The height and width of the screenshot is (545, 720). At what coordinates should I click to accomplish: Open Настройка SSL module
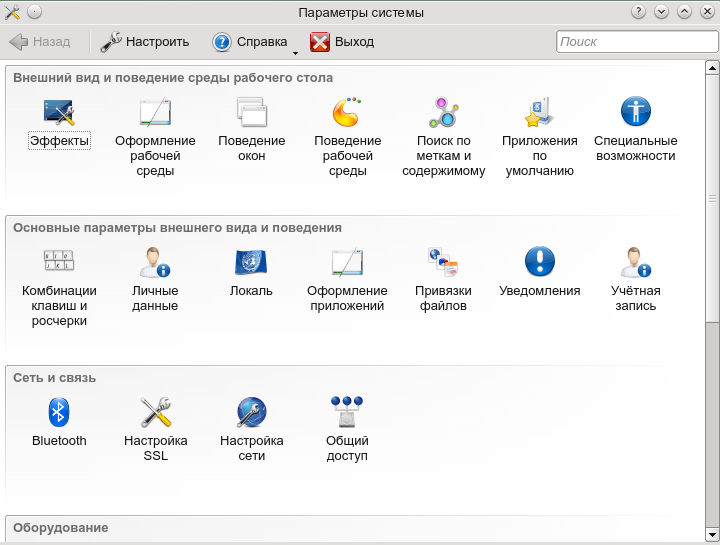tap(155, 430)
